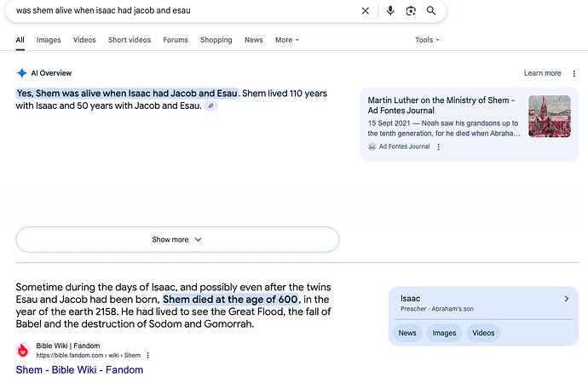Click the '15 Sept 2021' article snippet
Viewport: 588px width, 383px height.
click(x=444, y=128)
